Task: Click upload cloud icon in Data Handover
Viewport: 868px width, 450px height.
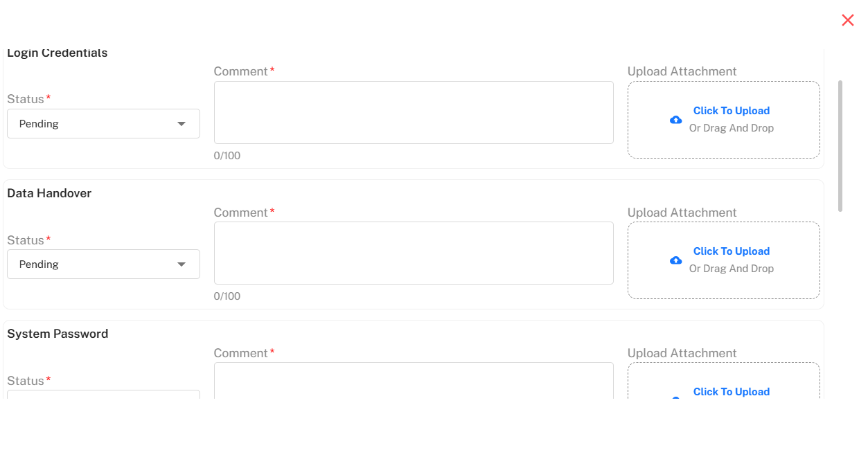Action: [x=675, y=260]
